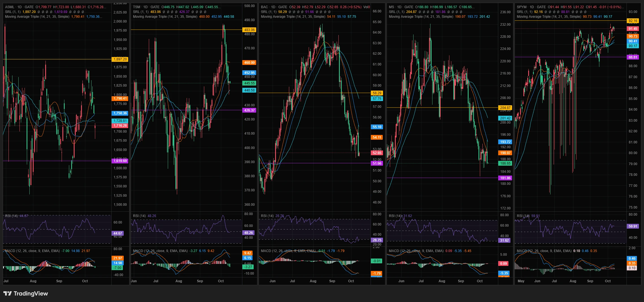The height and width of the screenshot is (302, 644).
Task: Click the purple 51.66 support label
Action: [x=377, y=163]
